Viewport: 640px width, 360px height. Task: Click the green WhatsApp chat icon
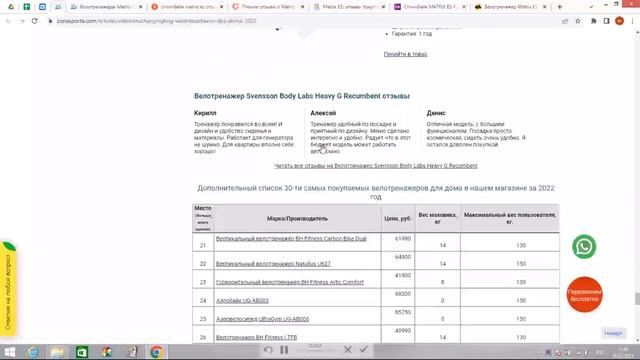[x=584, y=247]
